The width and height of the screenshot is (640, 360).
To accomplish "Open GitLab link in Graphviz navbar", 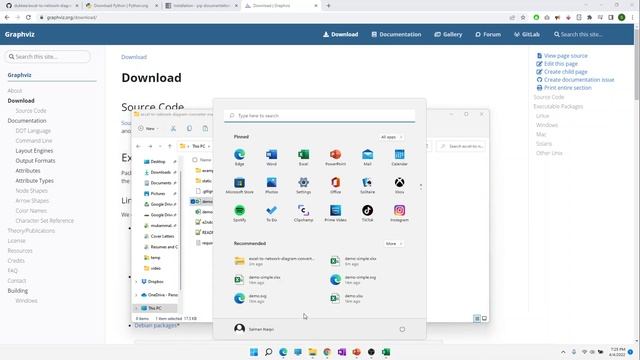I will [527, 34].
